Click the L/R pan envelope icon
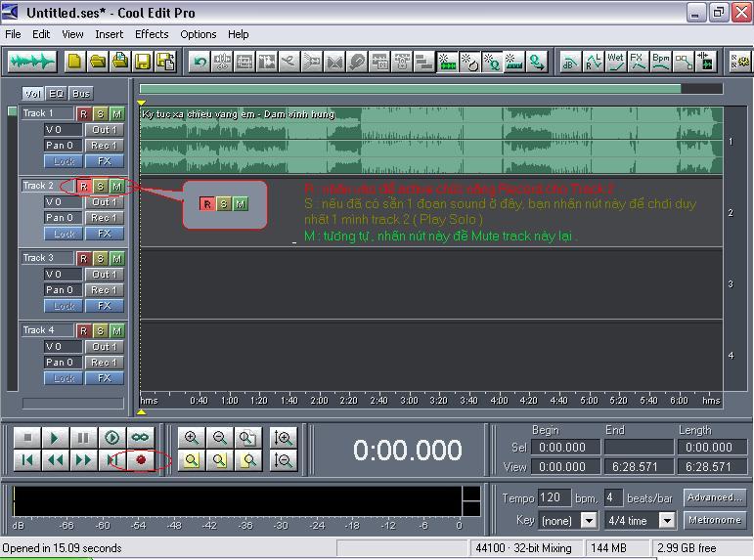This screenshot has width=754, height=560. (x=593, y=62)
